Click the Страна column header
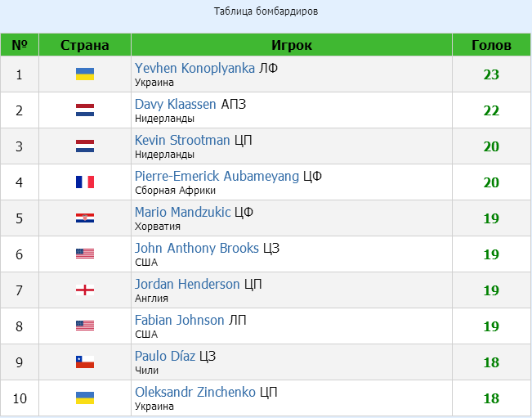This screenshot has height=418, width=532. point(85,45)
